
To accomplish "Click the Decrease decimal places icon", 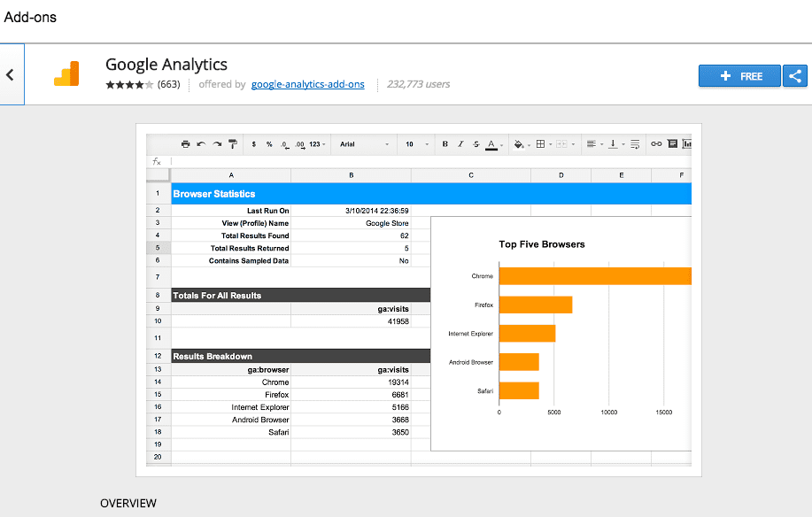I will coord(285,144).
